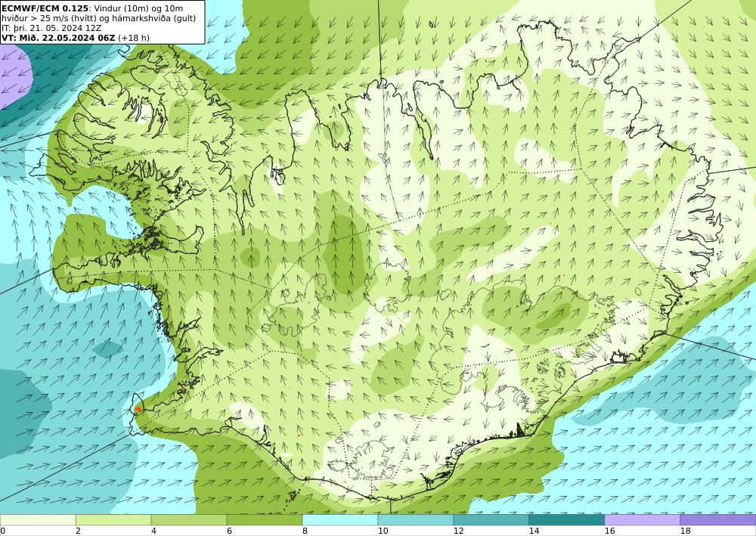Click the 0–2 m/s pale yellow legend swatch
756x536 pixels.
[38, 519]
